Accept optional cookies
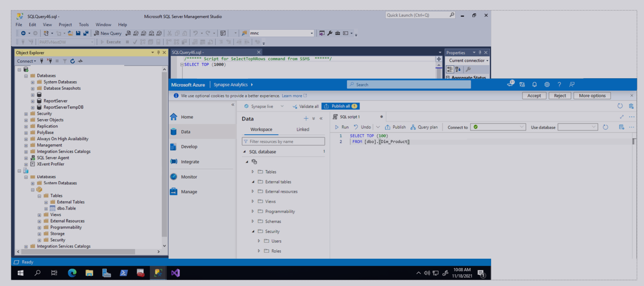The image size is (644, 286). pyautogui.click(x=534, y=96)
